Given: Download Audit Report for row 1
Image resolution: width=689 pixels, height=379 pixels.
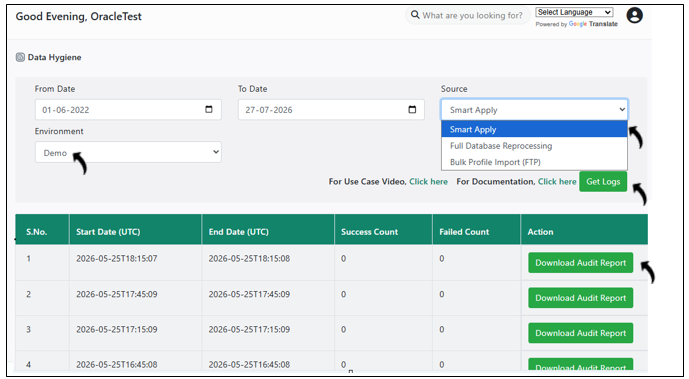Looking at the screenshot, I should 580,263.
